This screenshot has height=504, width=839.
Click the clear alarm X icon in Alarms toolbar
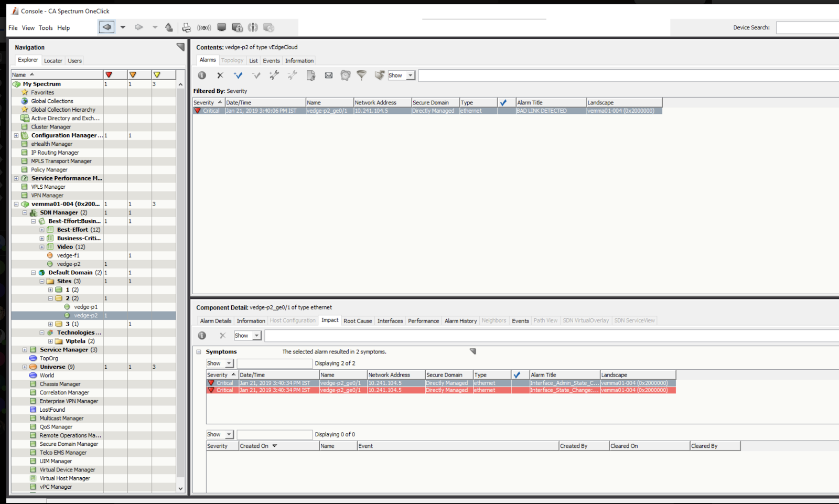[220, 76]
